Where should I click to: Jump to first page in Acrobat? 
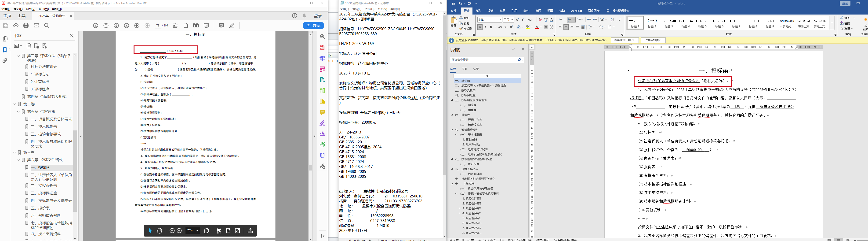pos(96,26)
